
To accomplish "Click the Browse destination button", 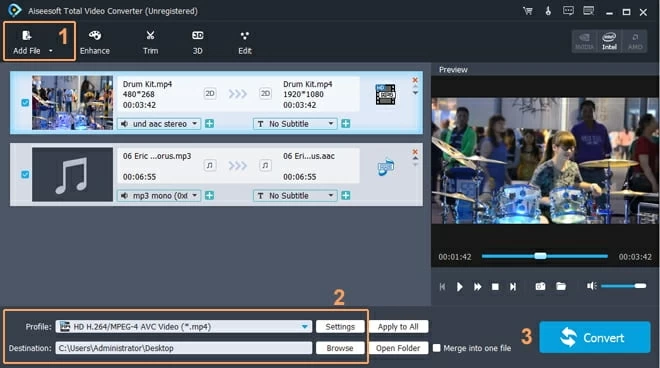I will (x=340, y=348).
